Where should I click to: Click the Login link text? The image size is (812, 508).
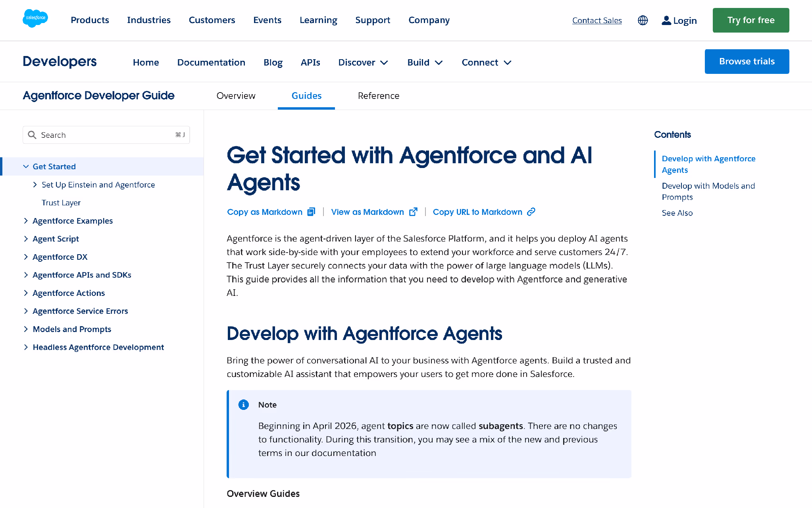[685, 20]
